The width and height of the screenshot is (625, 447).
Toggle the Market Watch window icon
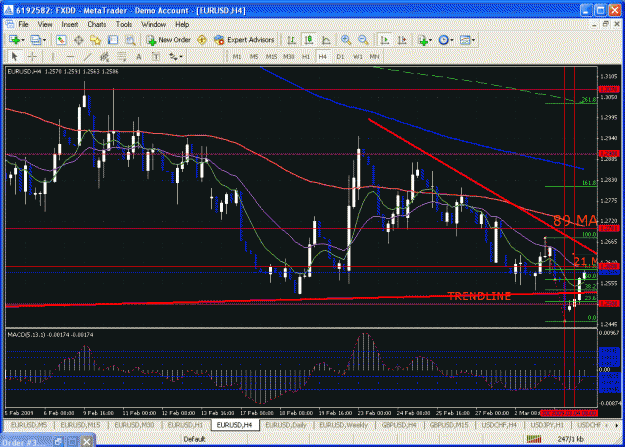[61, 40]
